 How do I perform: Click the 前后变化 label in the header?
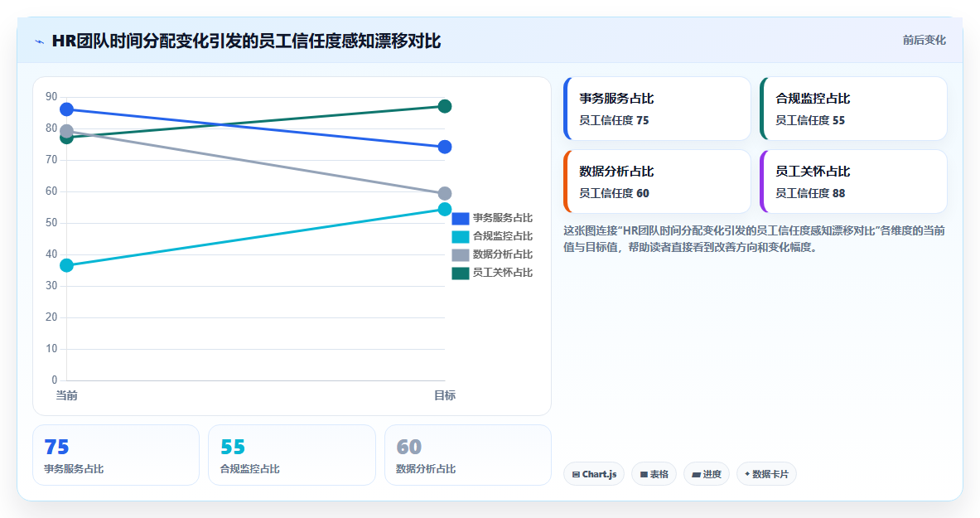(x=924, y=40)
